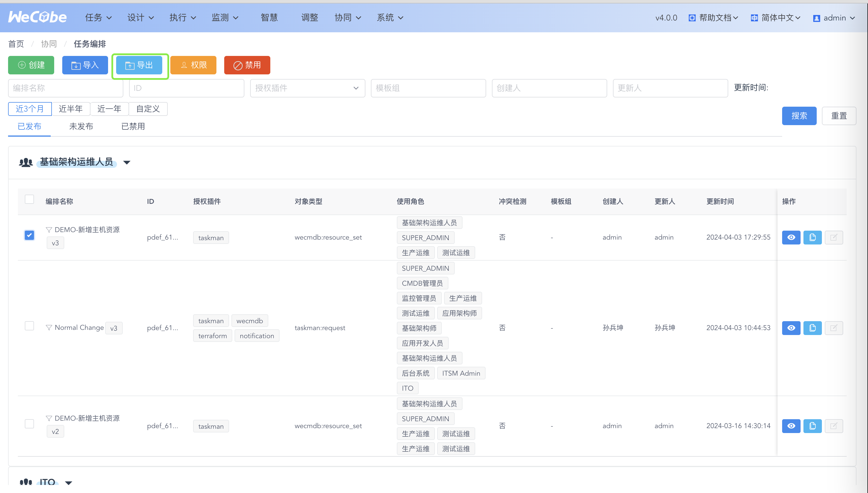The height and width of the screenshot is (493, 868).
Task: Click the WeCube logo
Action: tap(37, 17)
